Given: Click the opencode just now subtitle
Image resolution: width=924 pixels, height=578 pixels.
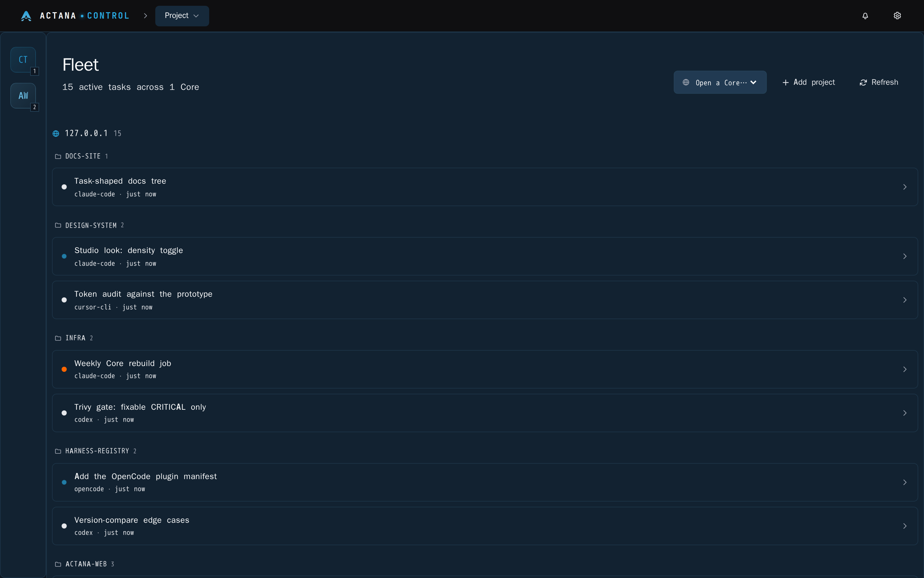Looking at the screenshot, I should point(110,489).
